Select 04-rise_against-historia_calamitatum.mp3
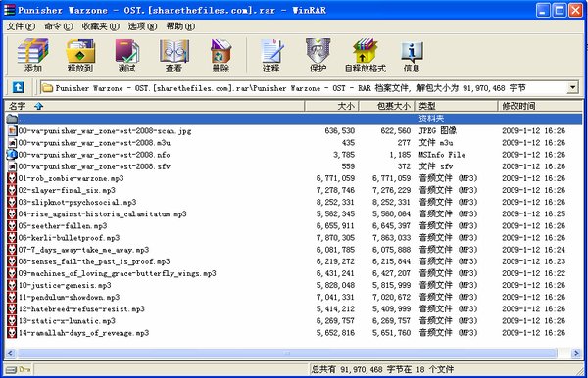The width and height of the screenshot is (588, 378). pyautogui.click(x=102, y=213)
